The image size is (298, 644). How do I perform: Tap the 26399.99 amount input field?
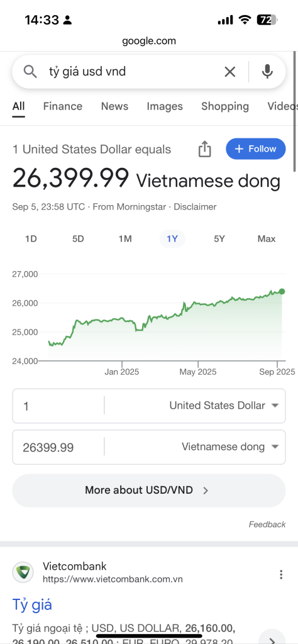coord(57,447)
